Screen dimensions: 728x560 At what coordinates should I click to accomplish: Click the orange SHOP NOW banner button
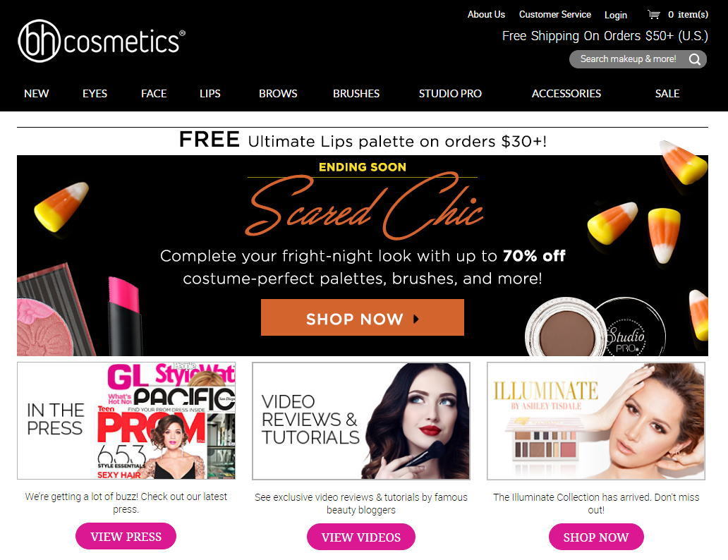coord(362,317)
